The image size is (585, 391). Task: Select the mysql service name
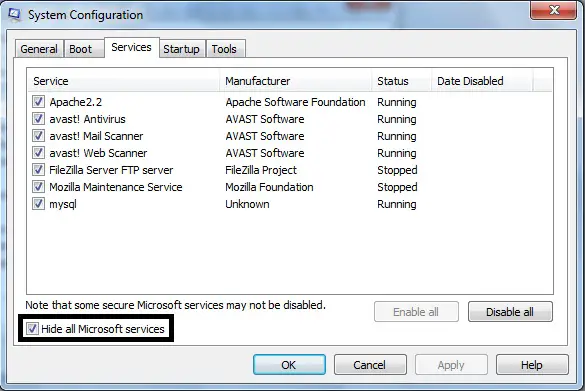point(63,204)
